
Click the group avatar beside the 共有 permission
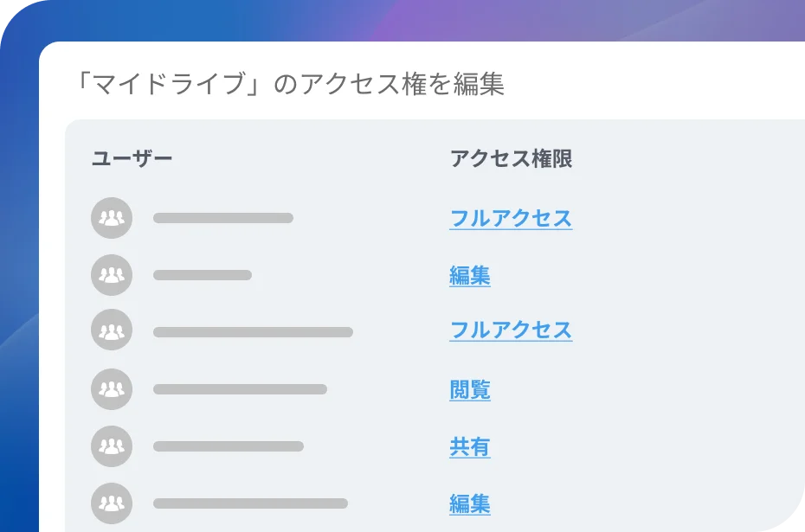[x=112, y=446]
